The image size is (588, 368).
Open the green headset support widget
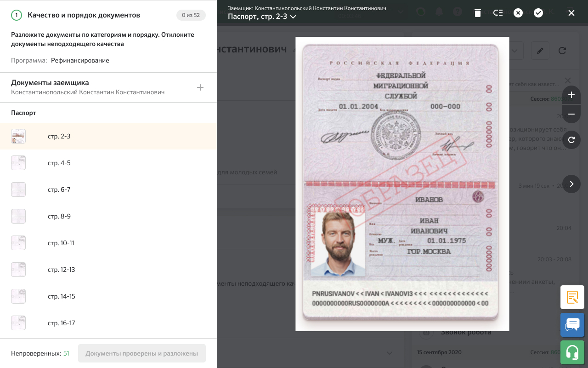pos(572,352)
